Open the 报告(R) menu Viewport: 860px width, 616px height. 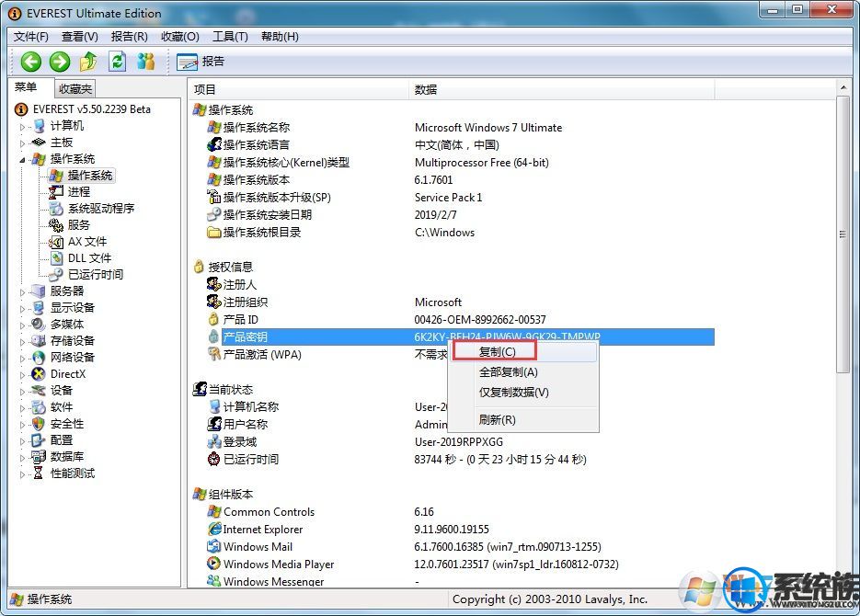130,37
